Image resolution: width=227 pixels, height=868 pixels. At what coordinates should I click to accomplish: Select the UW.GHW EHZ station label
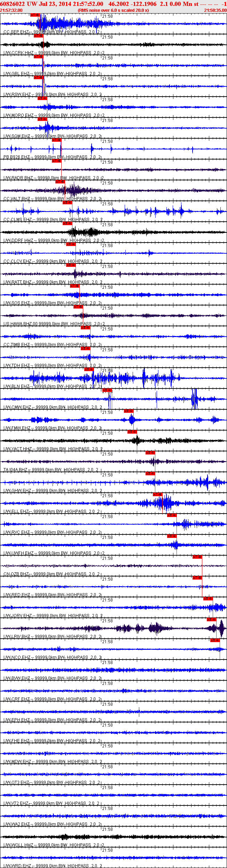coord(17,491)
